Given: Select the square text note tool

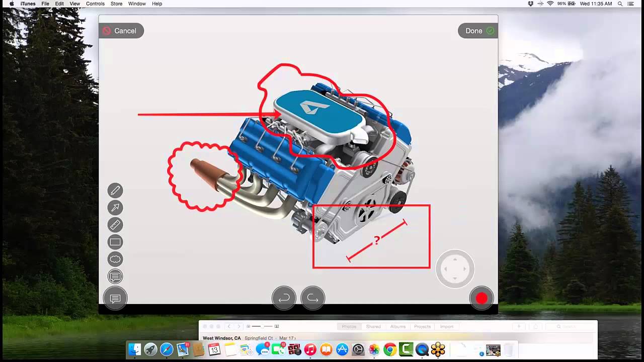Looking at the screenshot, I should 115,276.
